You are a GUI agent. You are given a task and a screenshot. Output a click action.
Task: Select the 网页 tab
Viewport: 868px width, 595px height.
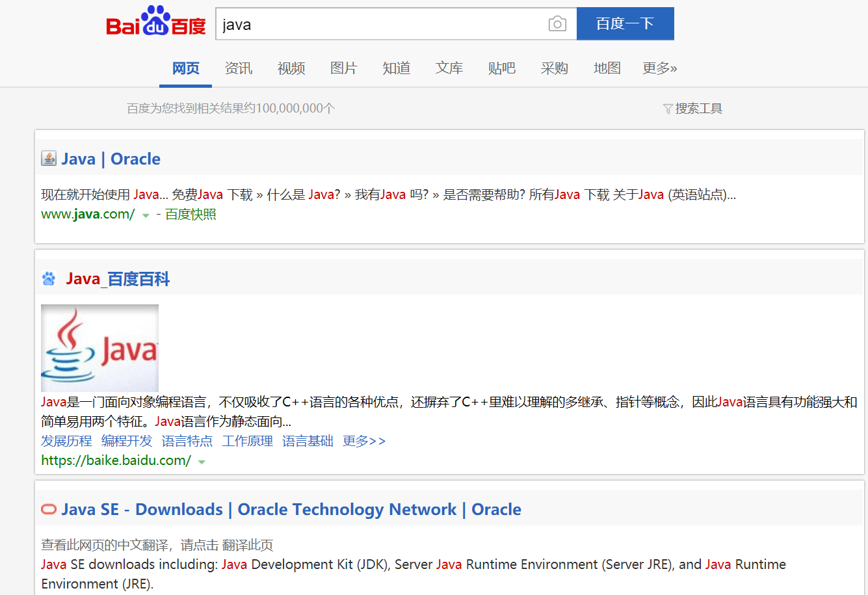point(186,68)
